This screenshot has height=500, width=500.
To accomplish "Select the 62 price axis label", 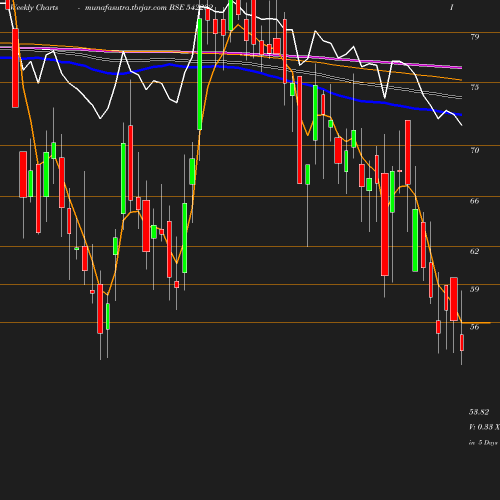I will pos(475,251).
